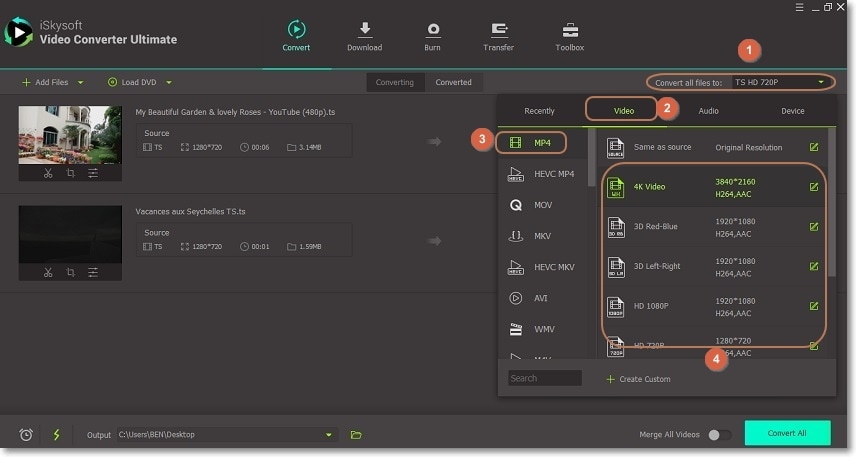Toggle Merge All Videos switch
The height and width of the screenshot is (457, 856).
(x=720, y=435)
